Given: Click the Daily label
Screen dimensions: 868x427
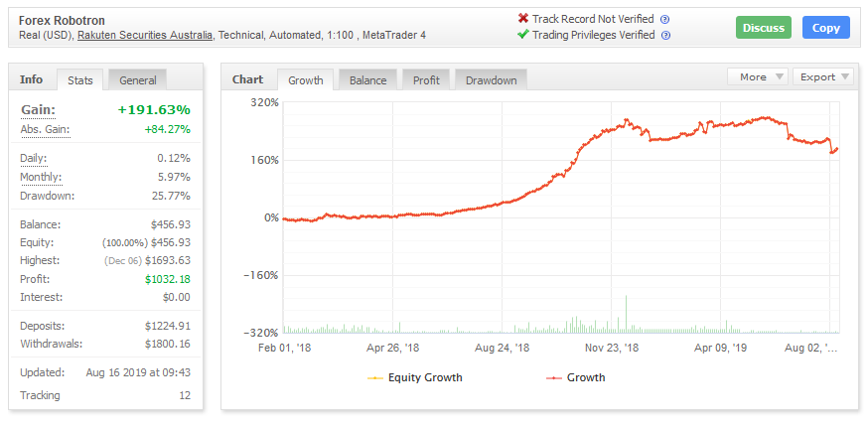Looking at the screenshot, I should point(33,159).
